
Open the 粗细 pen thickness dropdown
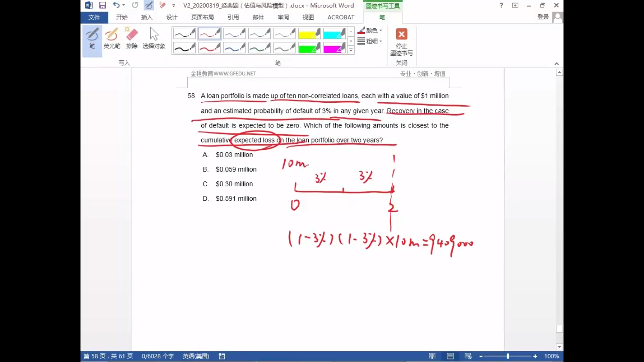click(x=370, y=41)
